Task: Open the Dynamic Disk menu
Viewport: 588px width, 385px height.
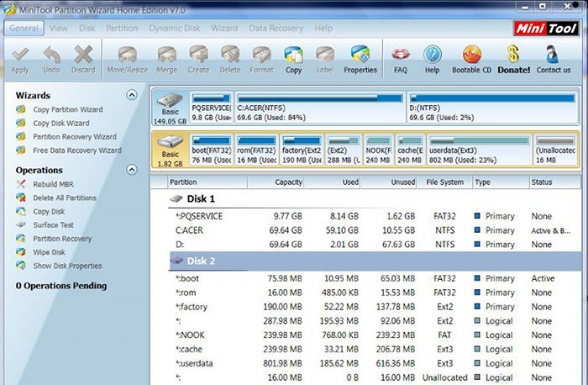Action: click(x=175, y=28)
